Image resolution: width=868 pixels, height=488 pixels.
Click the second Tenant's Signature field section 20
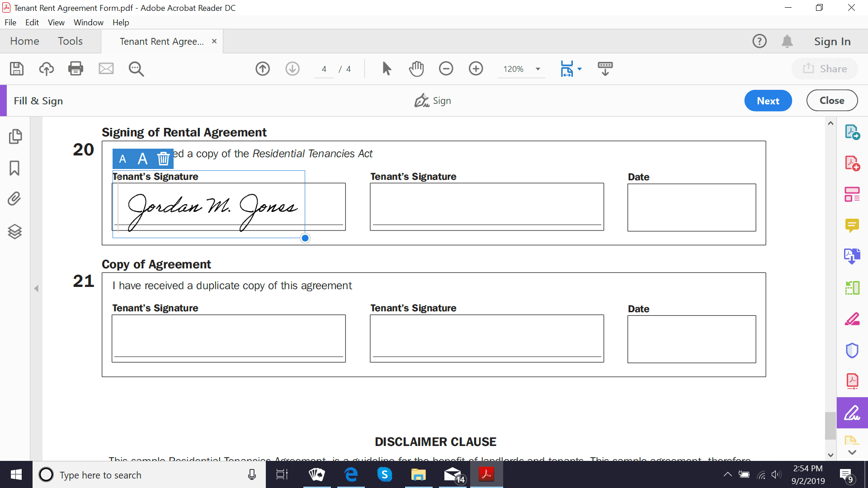pos(486,207)
